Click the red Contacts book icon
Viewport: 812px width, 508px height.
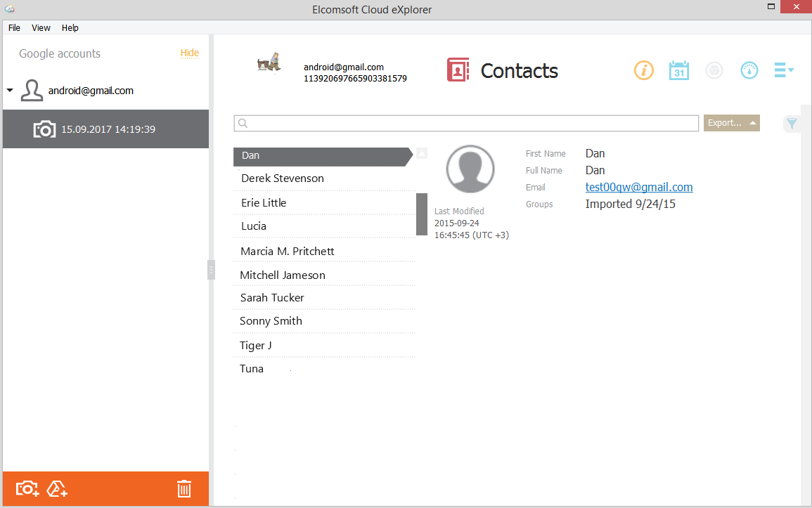[x=458, y=70]
